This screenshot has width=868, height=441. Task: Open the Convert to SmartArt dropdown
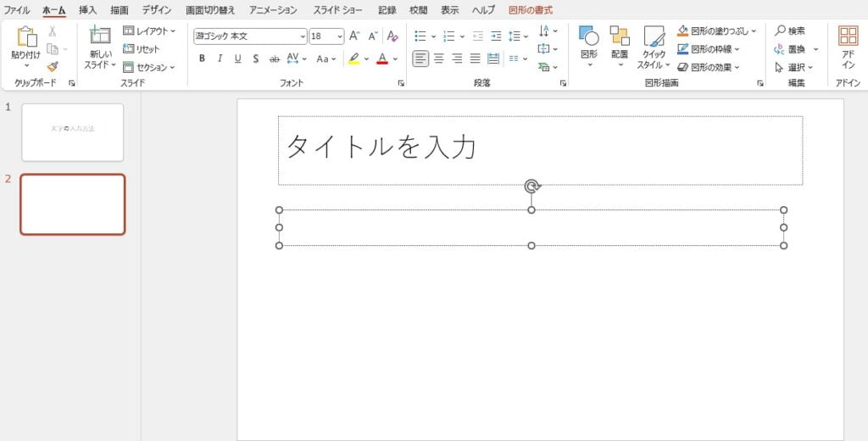pyautogui.click(x=548, y=67)
